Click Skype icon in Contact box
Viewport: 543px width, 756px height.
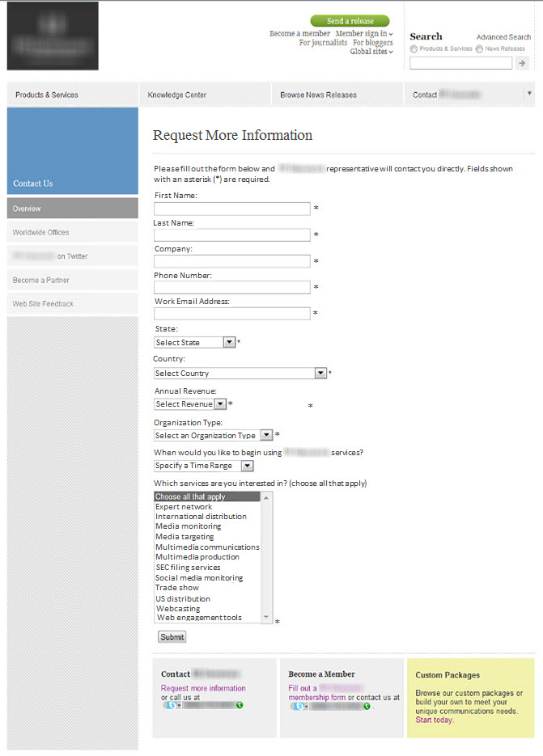[170, 705]
